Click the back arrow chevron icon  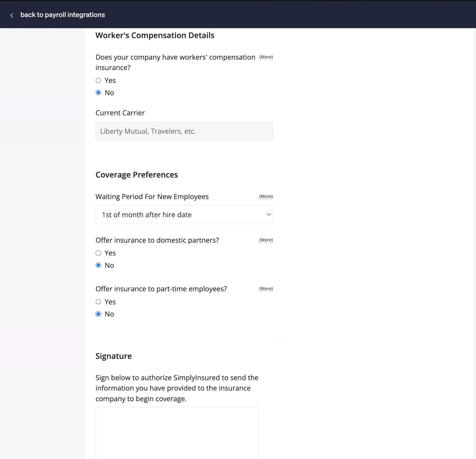coord(12,15)
